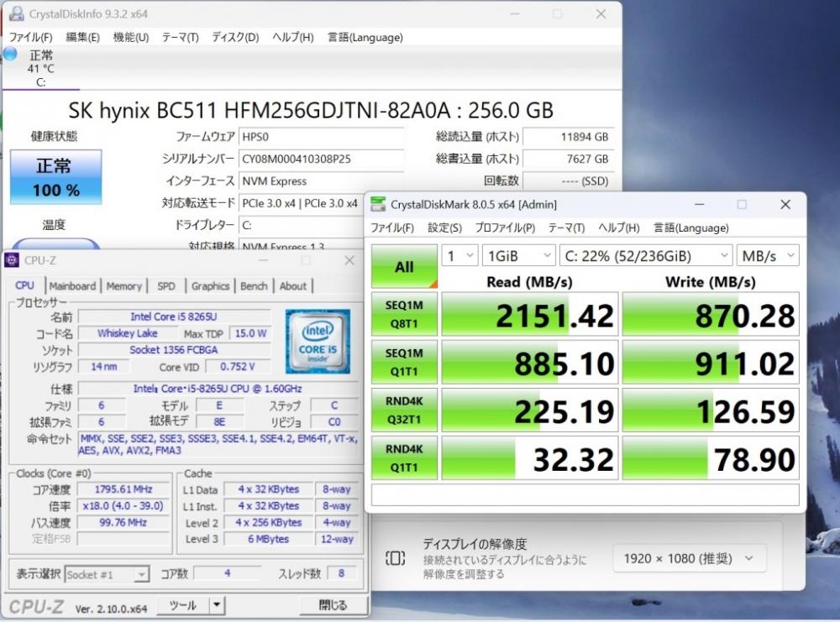This screenshot has height=622, width=840.
Task: Click the SEQ1M Q1T1 write result 911.02
Action: [x=711, y=363]
